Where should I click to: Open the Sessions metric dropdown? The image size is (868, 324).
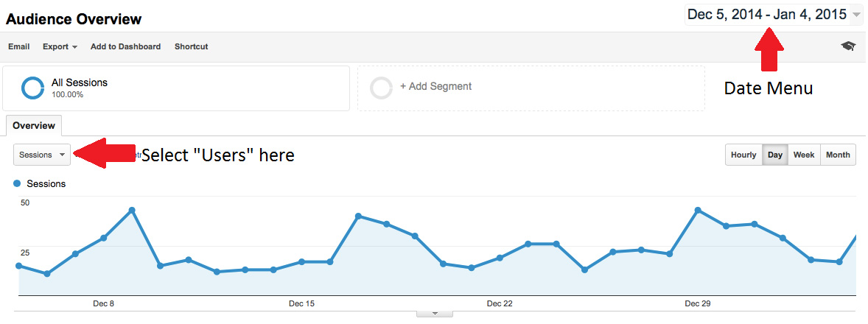click(x=42, y=155)
